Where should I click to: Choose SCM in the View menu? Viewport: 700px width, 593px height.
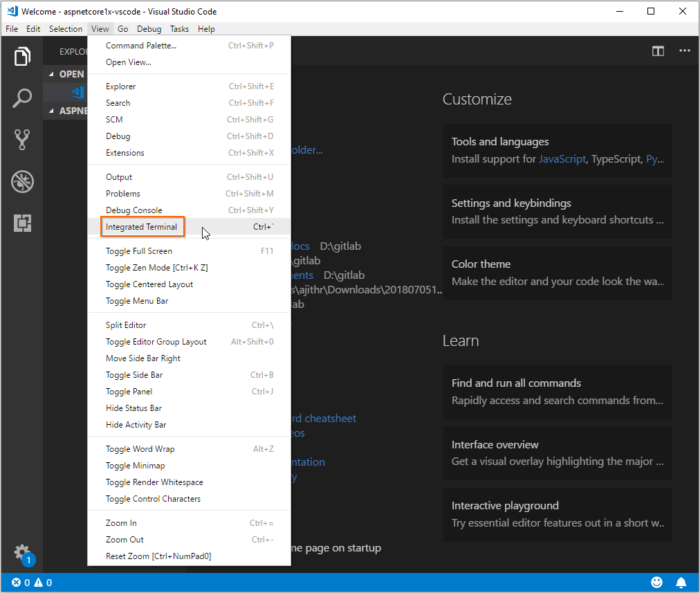pyautogui.click(x=190, y=119)
